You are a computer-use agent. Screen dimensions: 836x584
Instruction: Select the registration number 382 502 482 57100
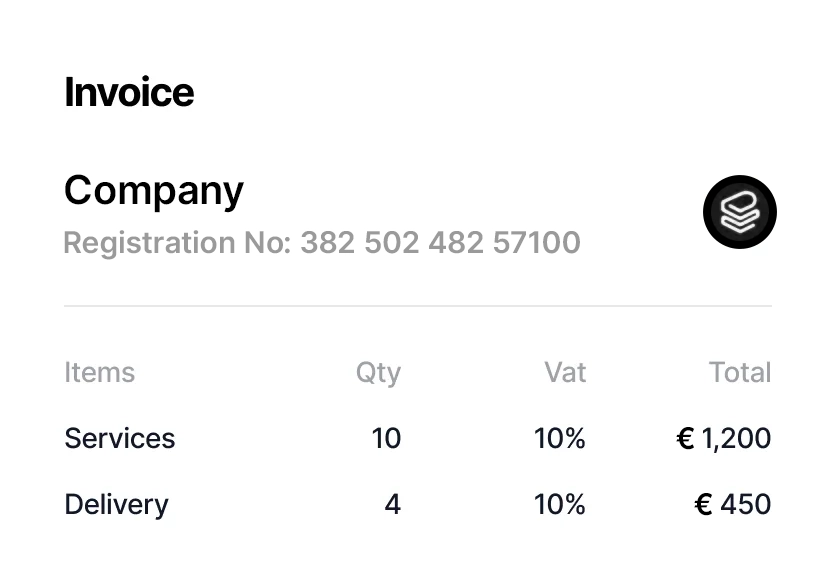[440, 242]
